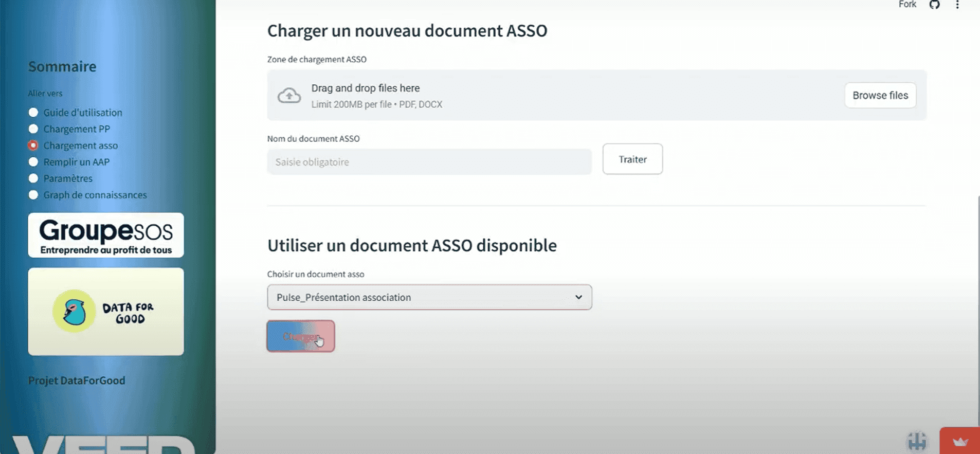
Task: Focus the Nom du document ASSO field
Action: (x=429, y=162)
